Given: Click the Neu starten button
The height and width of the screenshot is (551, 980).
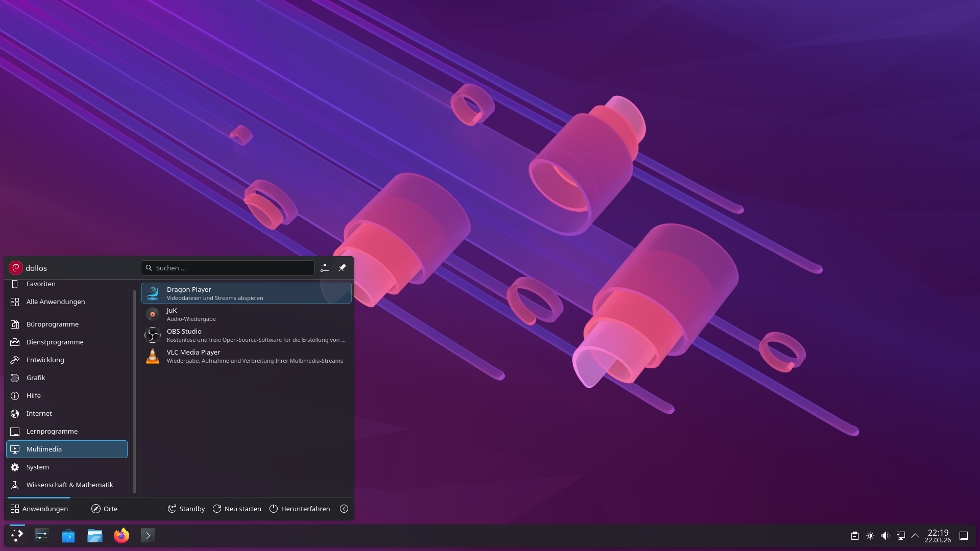Looking at the screenshot, I should pos(237,509).
